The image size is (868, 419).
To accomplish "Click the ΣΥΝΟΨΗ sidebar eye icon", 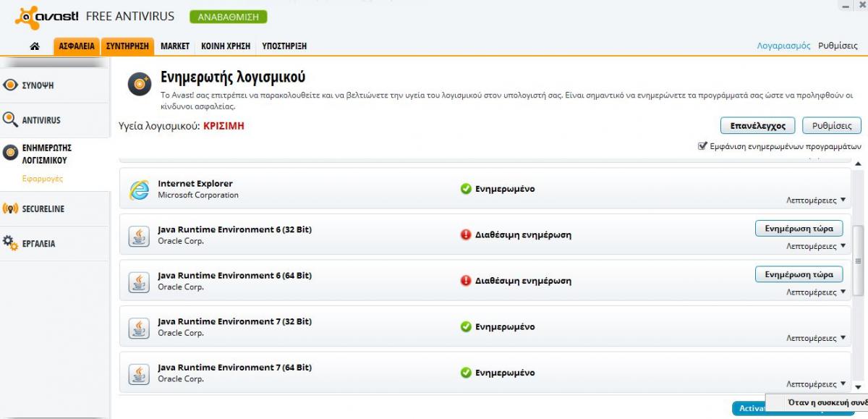I will (10, 85).
